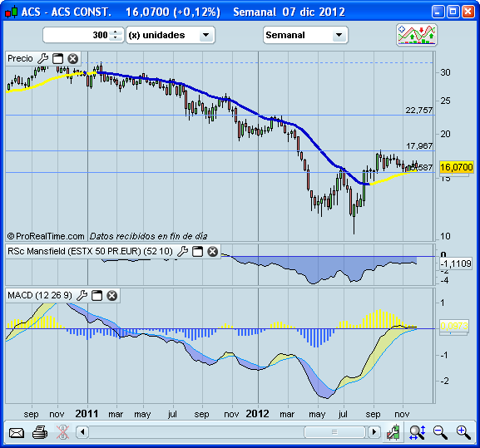Click the candlestick icon in title bar
This screenshot has width=480, height=448.
coord(11,12)
